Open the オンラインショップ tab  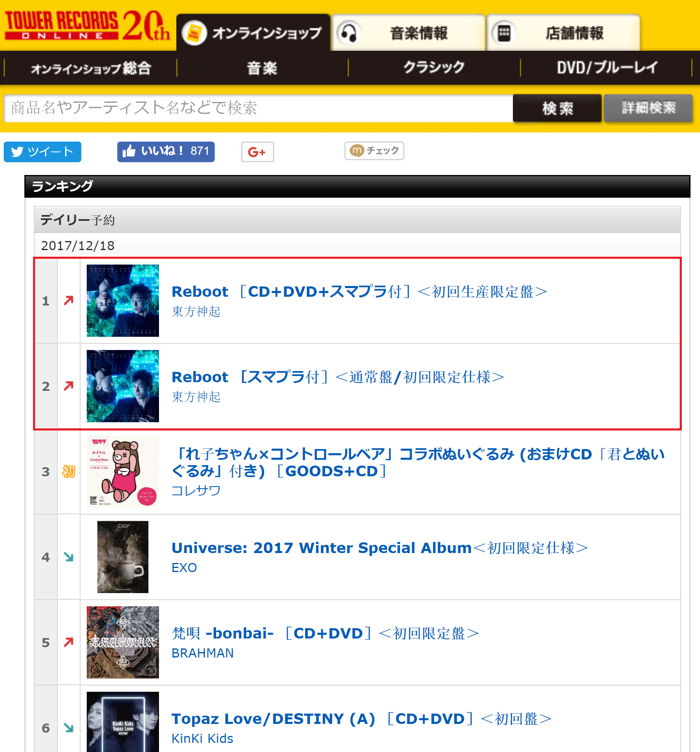coord(253,33)
